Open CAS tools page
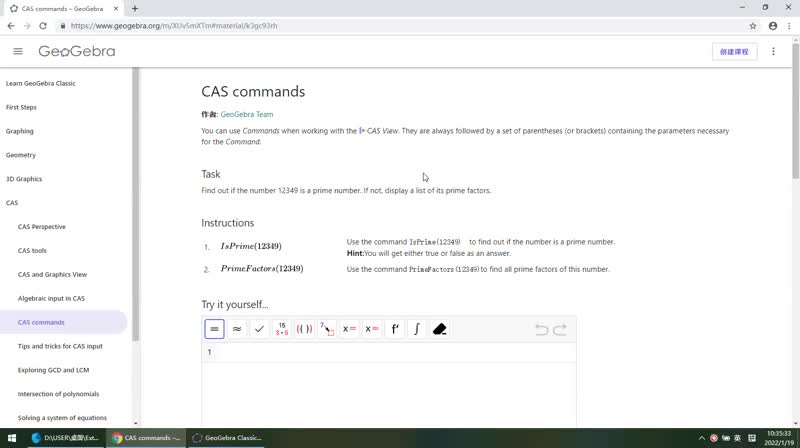Screen dimensions: 800x448 [x=32, y=251]
